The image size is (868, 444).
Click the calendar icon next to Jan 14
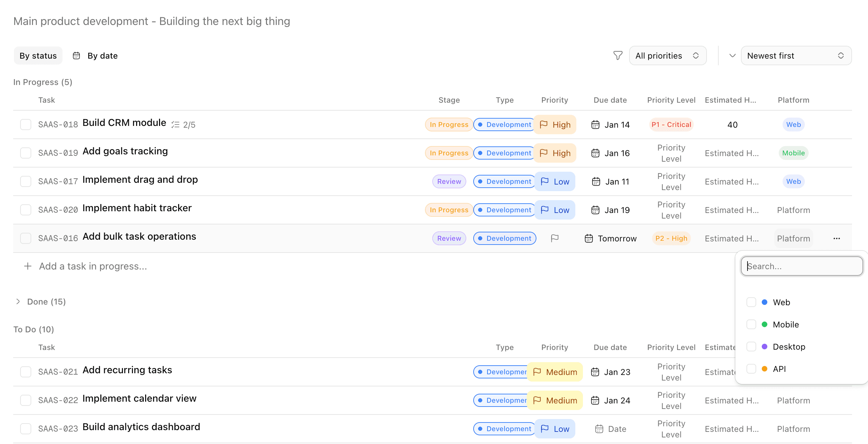point(596,125)
